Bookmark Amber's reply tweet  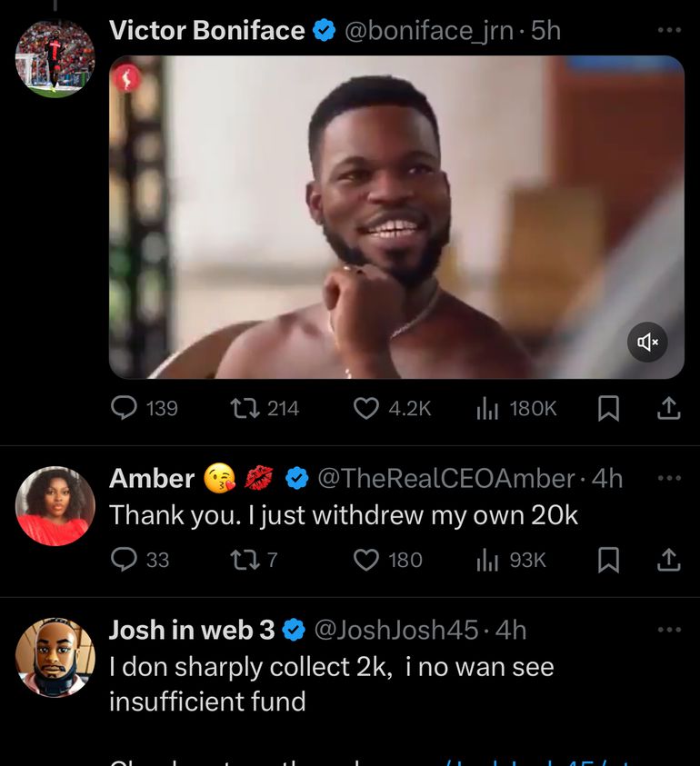(608, 560)
